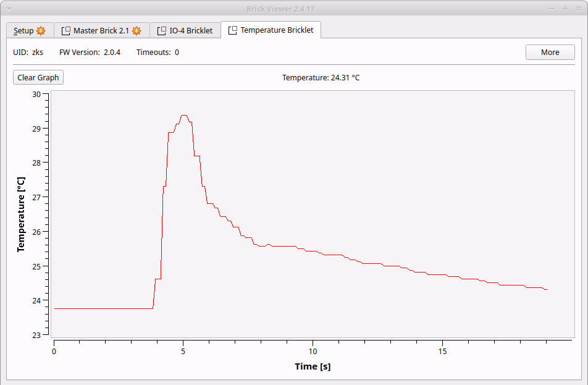Select the Temperature Bricklet tab label
The image size is (588, 385).
coord(277,30)
